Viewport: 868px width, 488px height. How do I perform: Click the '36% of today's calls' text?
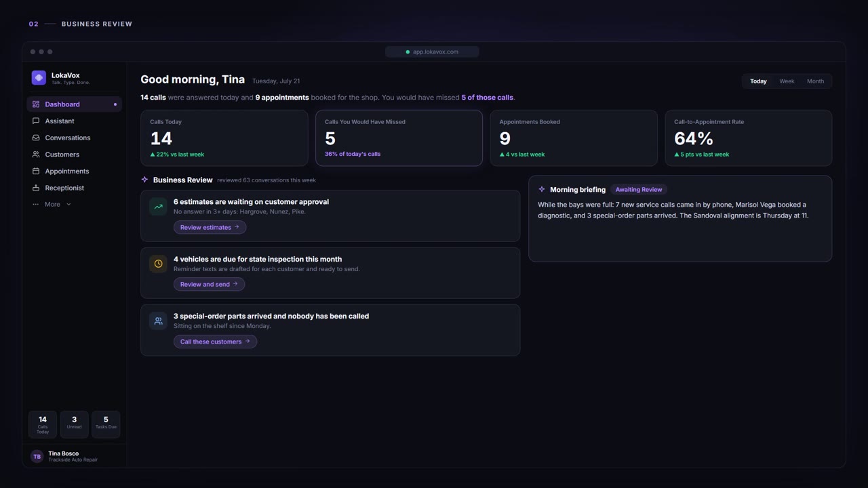(353, 154)
